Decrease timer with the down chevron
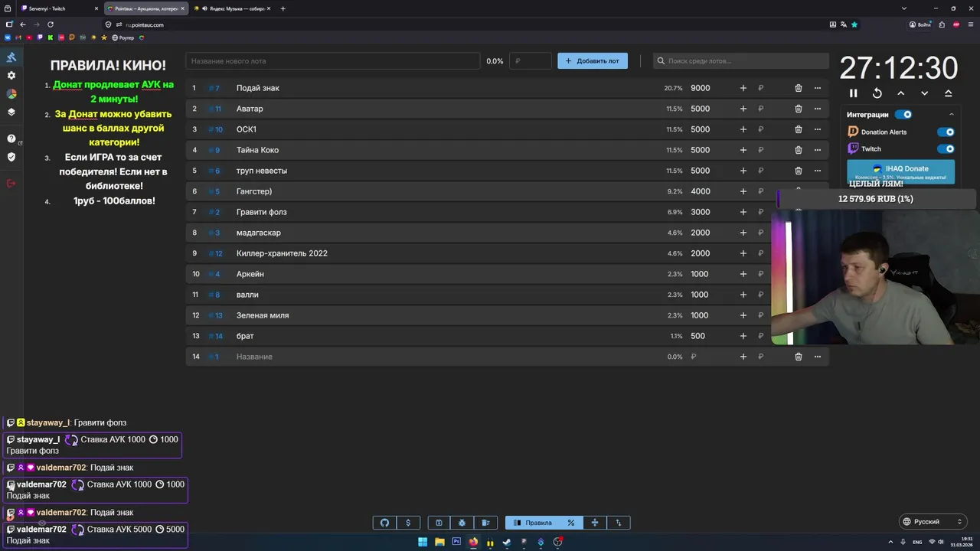 coord(925,93)
